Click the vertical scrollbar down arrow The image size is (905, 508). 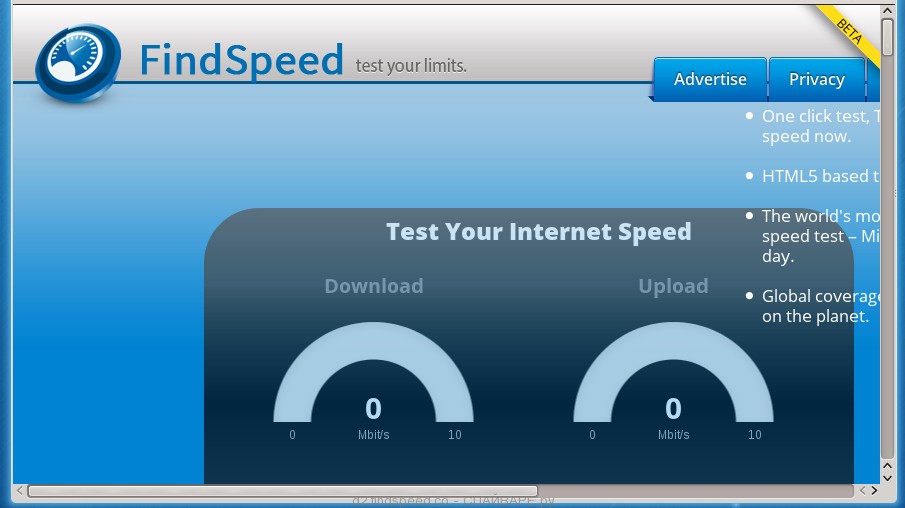point(888,478)
